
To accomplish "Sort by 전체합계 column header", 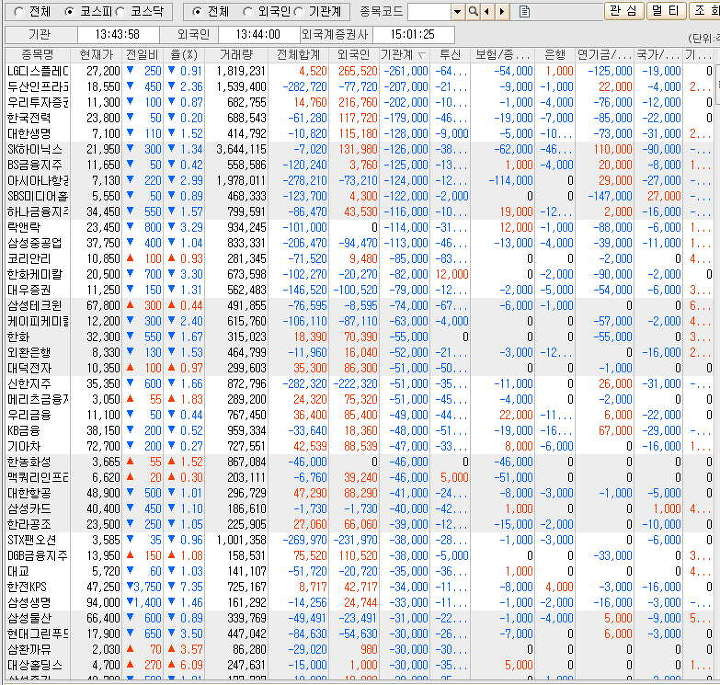I will coord(298,55).
